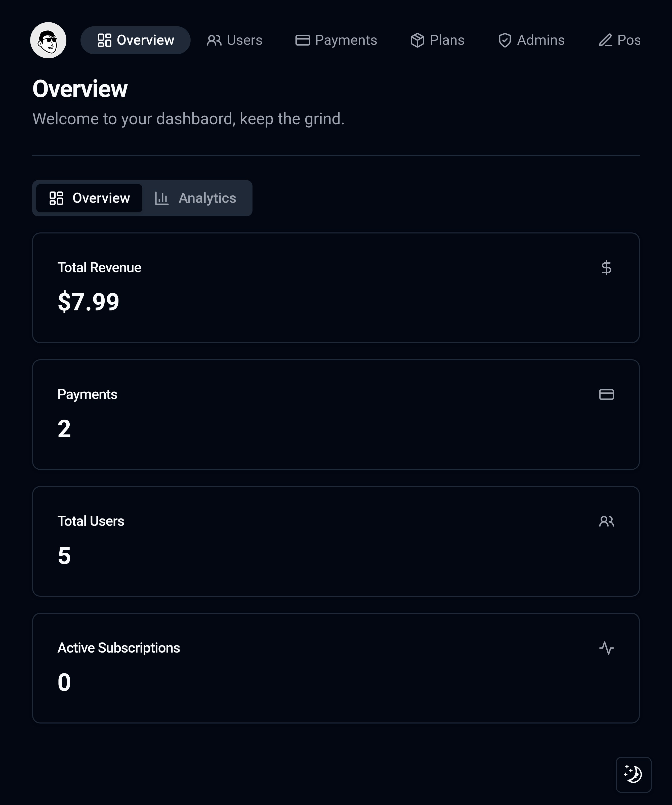This screenshot has height=805, width=672.
Task: Click the people icon on Total Users card
Action: pyautogui.click(x=606, y=521)
